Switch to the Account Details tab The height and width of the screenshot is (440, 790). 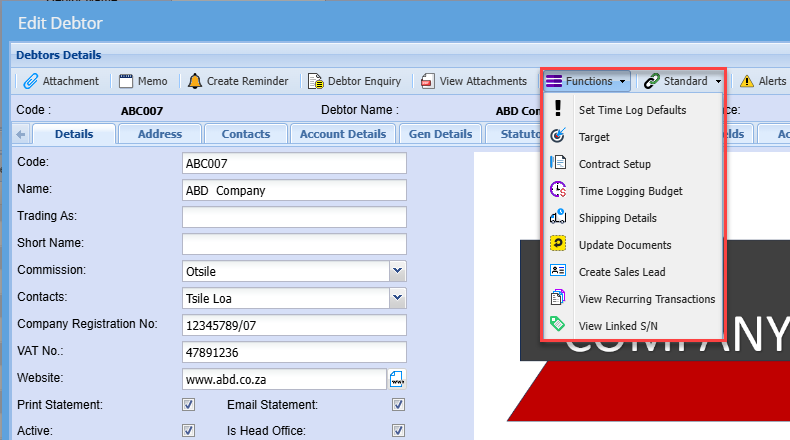tap(343, 134)
